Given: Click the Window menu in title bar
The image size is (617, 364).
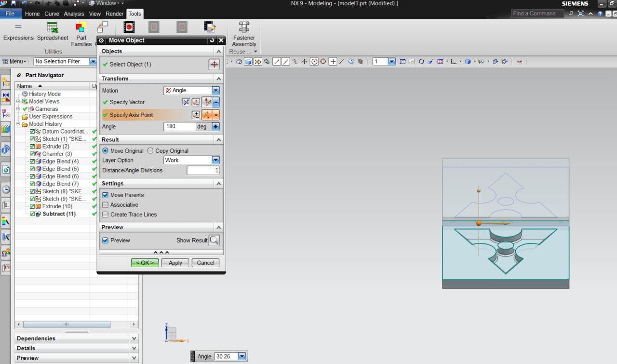Looking at the screenshot, I should (x=106, y=3).
